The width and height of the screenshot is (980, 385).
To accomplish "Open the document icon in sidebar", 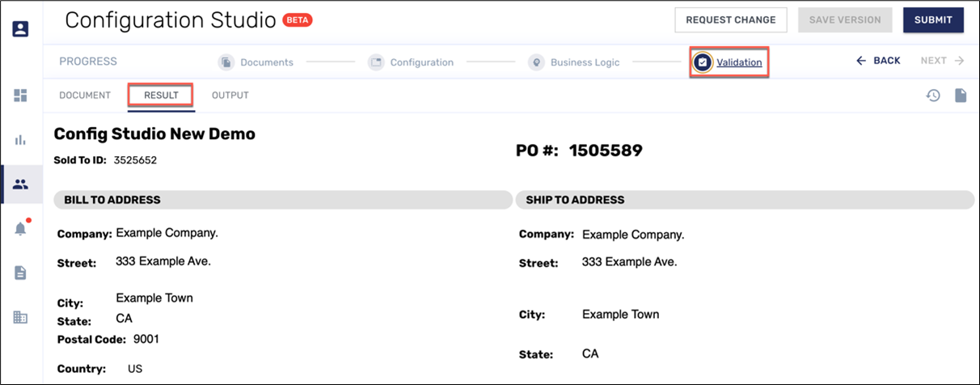I will (x=20, y=273).
